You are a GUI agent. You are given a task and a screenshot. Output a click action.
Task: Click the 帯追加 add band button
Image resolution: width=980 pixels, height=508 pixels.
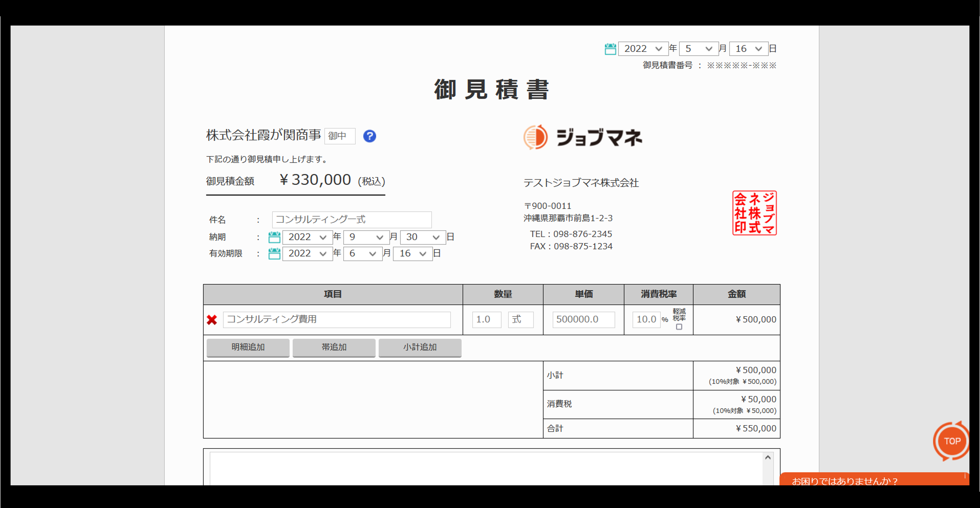pos(334,347)
